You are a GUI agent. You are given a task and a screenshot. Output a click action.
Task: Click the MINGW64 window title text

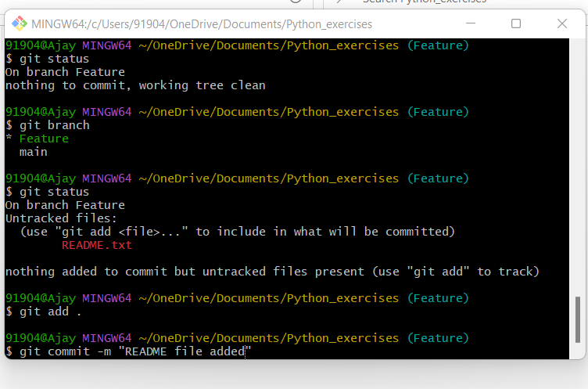pyautogui.click(x=202, y=24)
